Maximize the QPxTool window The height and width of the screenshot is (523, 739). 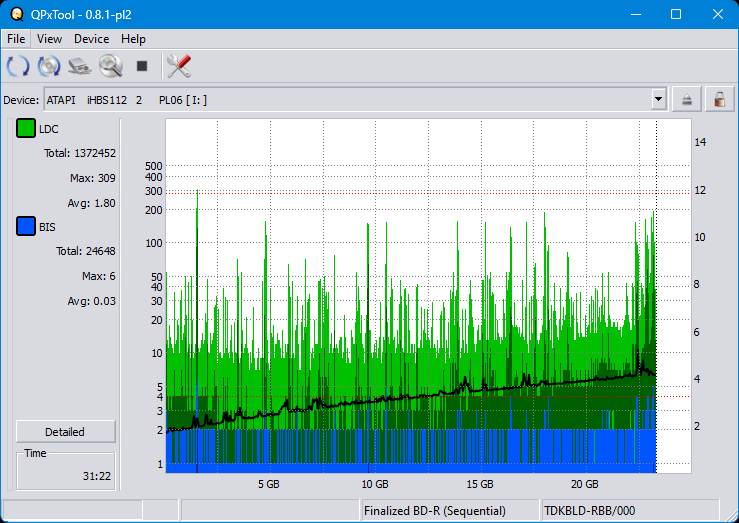(x=676, y=14)
